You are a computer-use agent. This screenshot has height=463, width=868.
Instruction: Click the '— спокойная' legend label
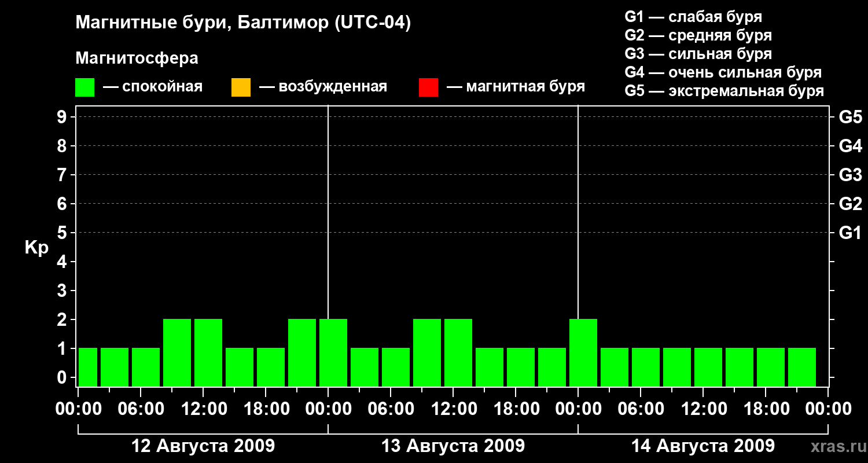click(153, 87)
